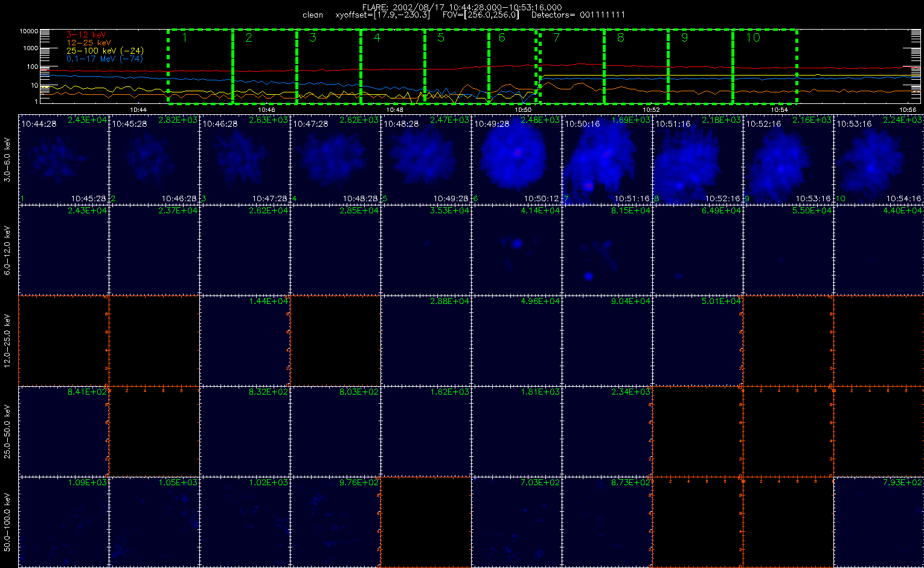Click the 1.44E+04 peak value

[270, 301]
